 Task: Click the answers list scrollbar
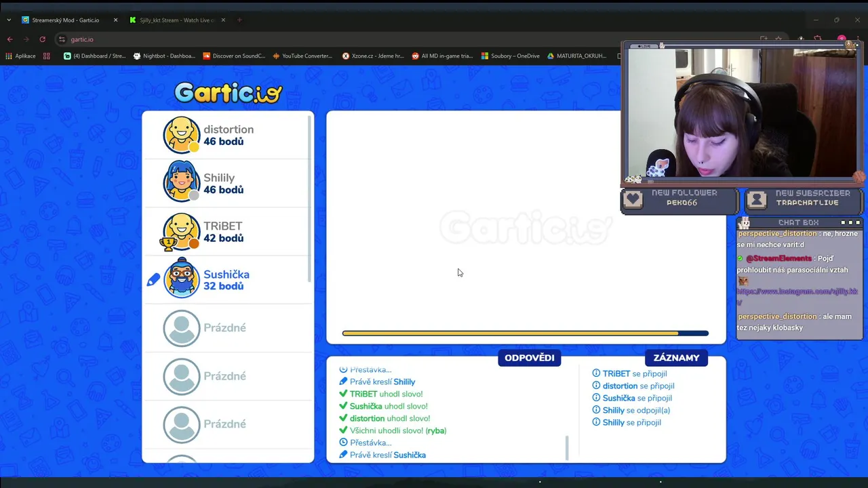click(x=567, y=447)
